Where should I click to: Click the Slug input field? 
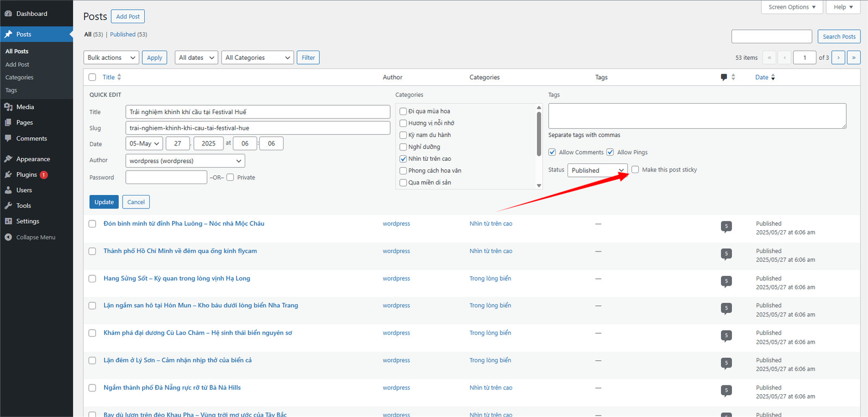point(258,128)
